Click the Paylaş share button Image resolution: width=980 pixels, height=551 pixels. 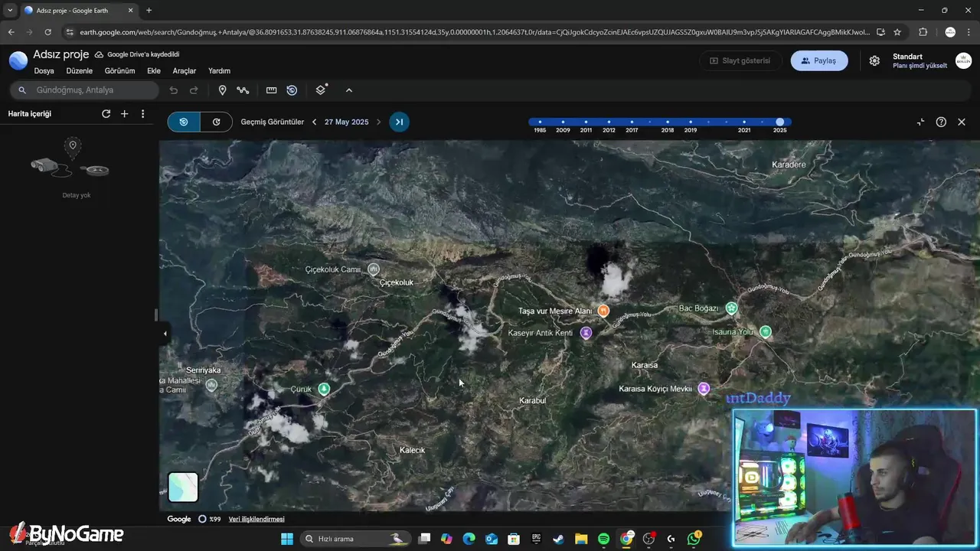pyautogui.click(x=819, y=60)
